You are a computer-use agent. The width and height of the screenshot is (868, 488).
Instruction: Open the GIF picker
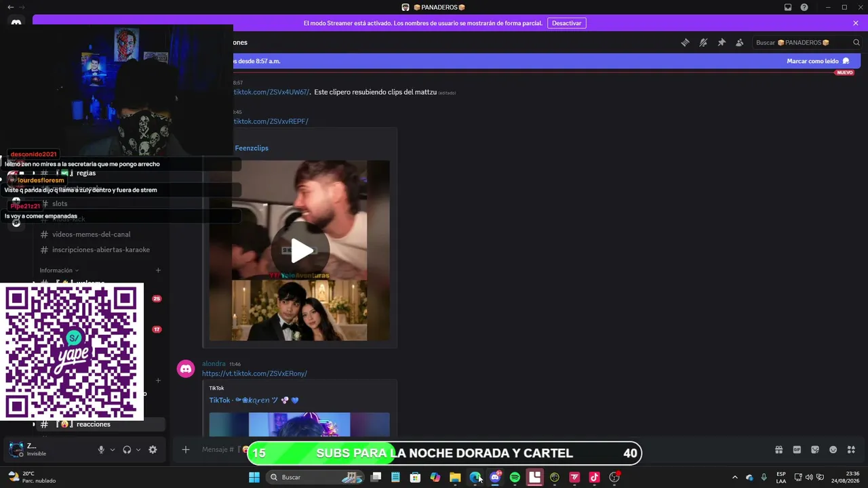[x=797, y=449]
